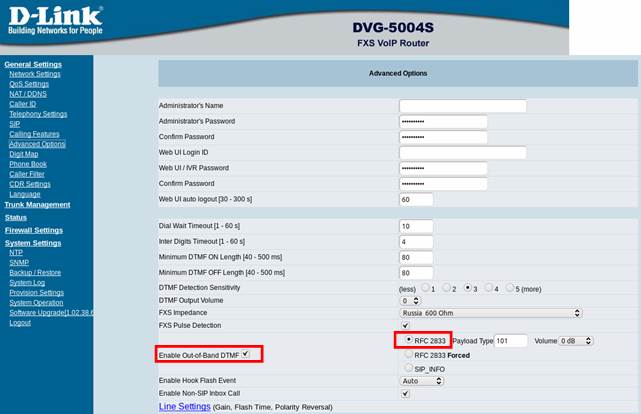Select RFC 2833 Forced option
This screenshot has width=641, height=414.
coord(409,354)
